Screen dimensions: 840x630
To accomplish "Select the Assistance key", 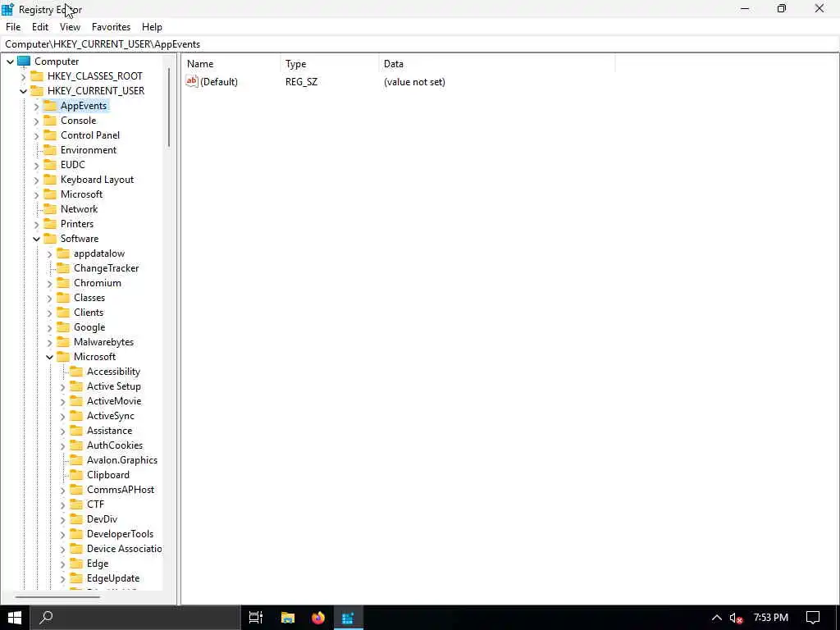I will click(x=109, y=430).
